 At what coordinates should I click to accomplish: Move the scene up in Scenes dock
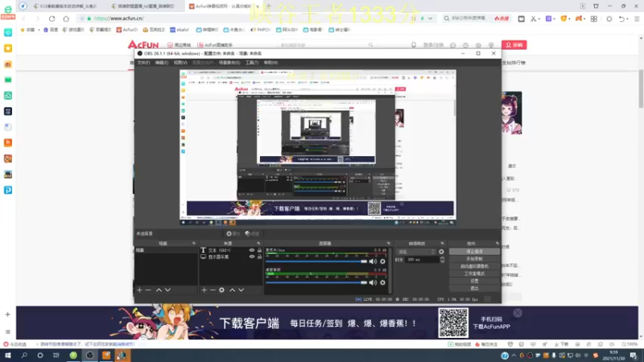[159, 290]
